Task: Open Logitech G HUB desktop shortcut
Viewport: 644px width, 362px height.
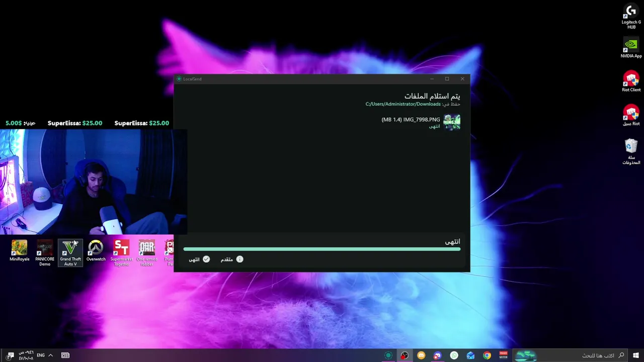Action: [631, 17]
